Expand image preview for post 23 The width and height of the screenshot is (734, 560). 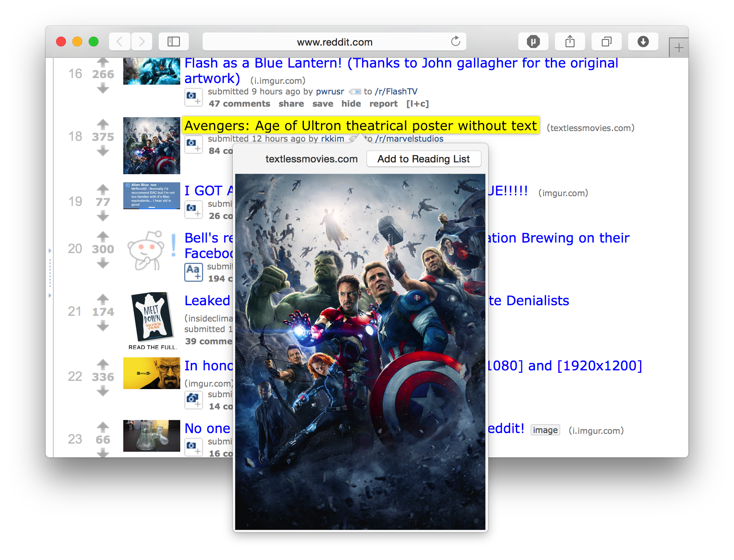tap(194, 447)
